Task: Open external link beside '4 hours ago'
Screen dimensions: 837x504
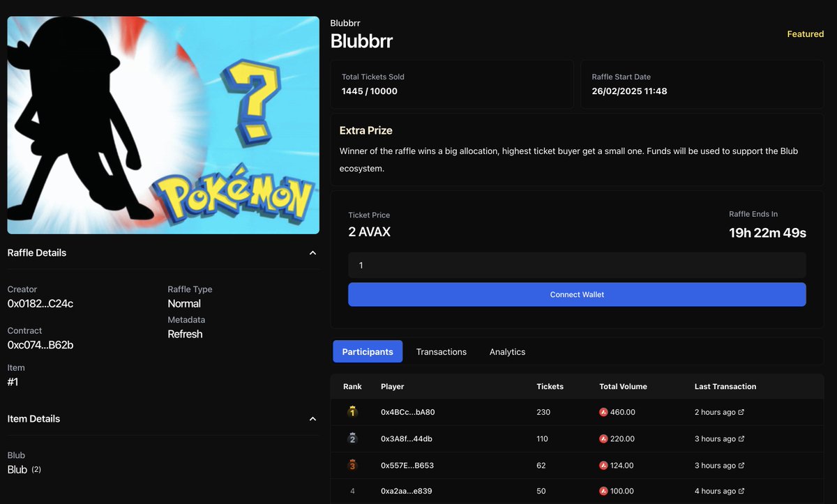Action: (x=742, y=491)
